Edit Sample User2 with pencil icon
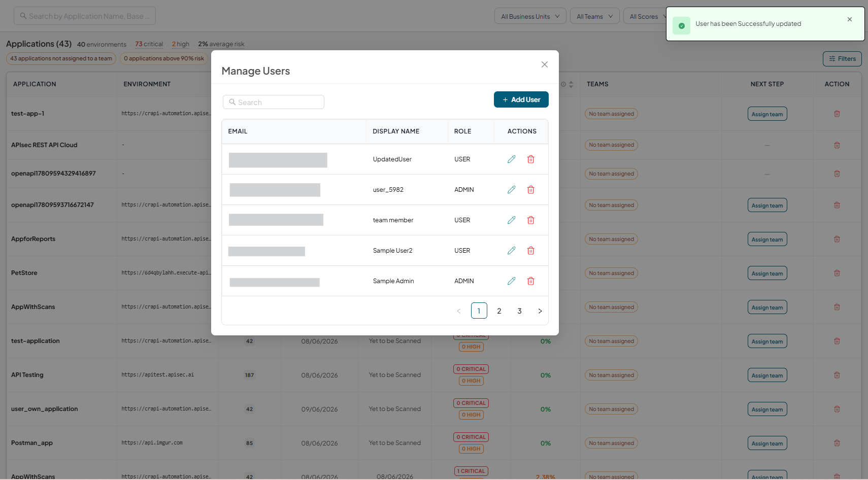868x480 pixels. click(x=511, y=251)
